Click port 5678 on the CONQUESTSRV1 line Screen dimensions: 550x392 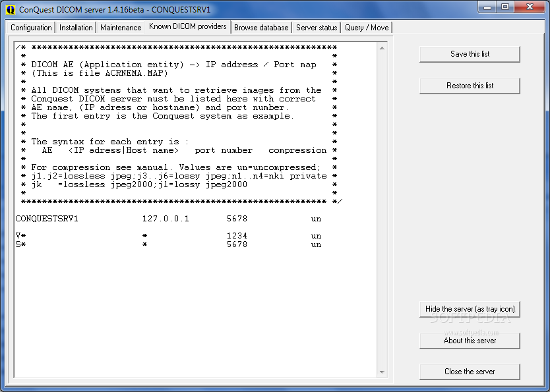coord(237,219)
